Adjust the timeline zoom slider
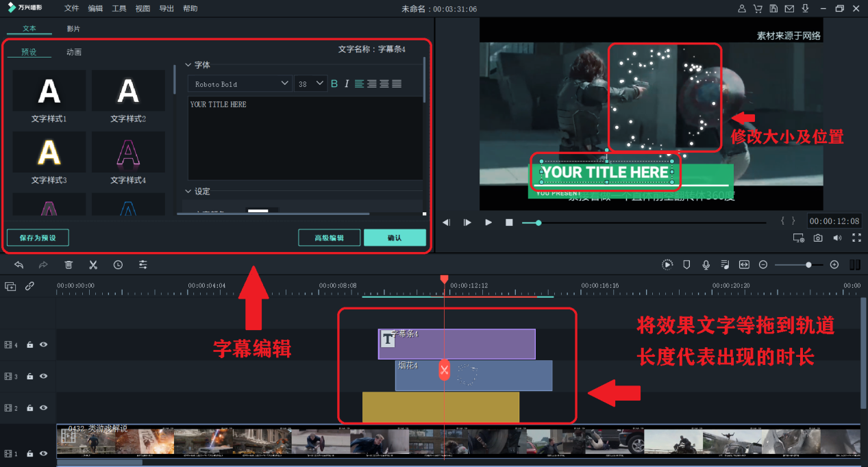 pyautogui.click(x=808, y=264)
